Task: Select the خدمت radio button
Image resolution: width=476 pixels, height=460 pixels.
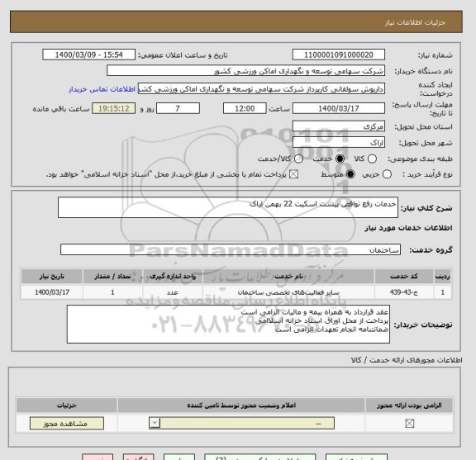Action: 340,159
